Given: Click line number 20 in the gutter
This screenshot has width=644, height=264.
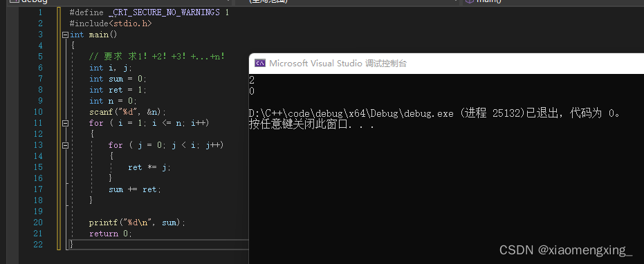Looking at the screenshot, I should (x=38, y=223).
